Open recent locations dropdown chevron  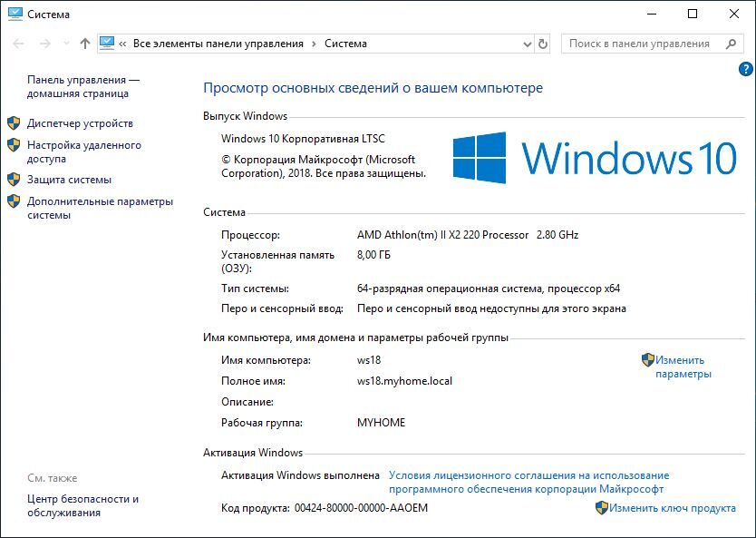(64, 44)
